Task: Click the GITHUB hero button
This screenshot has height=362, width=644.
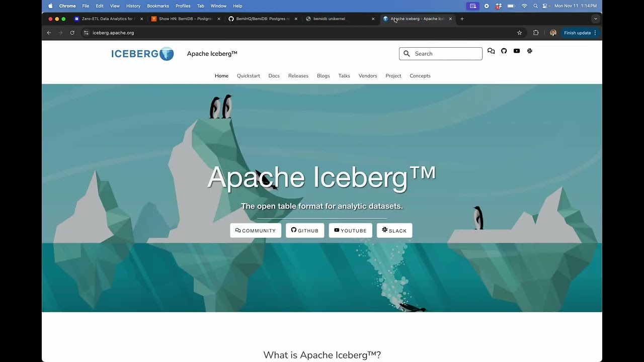Action: pyautogui.click(x=305, y=230)
